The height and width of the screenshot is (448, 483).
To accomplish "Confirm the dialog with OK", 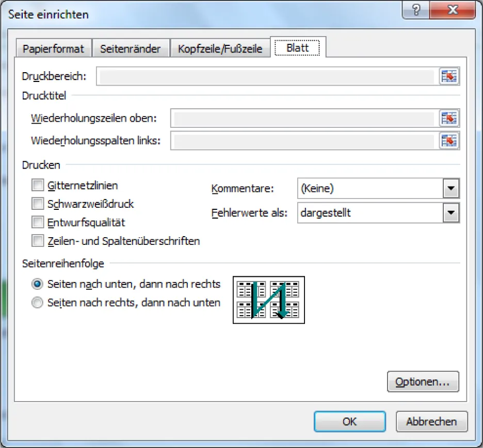I will pyautogui.click(x=349, y=421).
